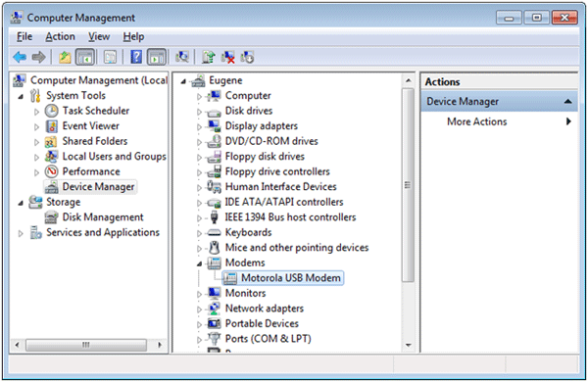Open the Action menu
The image size is (588, 382).
coord(60,37)
